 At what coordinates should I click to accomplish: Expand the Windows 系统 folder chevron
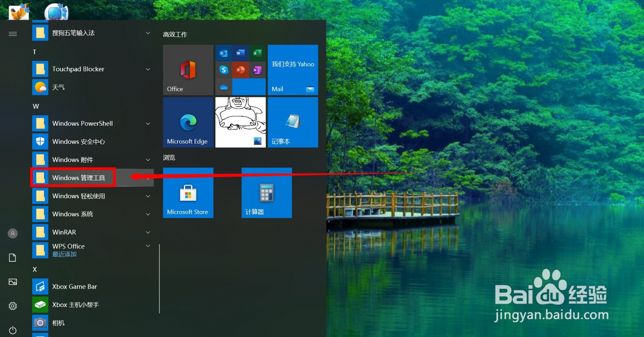click(148, 214)
